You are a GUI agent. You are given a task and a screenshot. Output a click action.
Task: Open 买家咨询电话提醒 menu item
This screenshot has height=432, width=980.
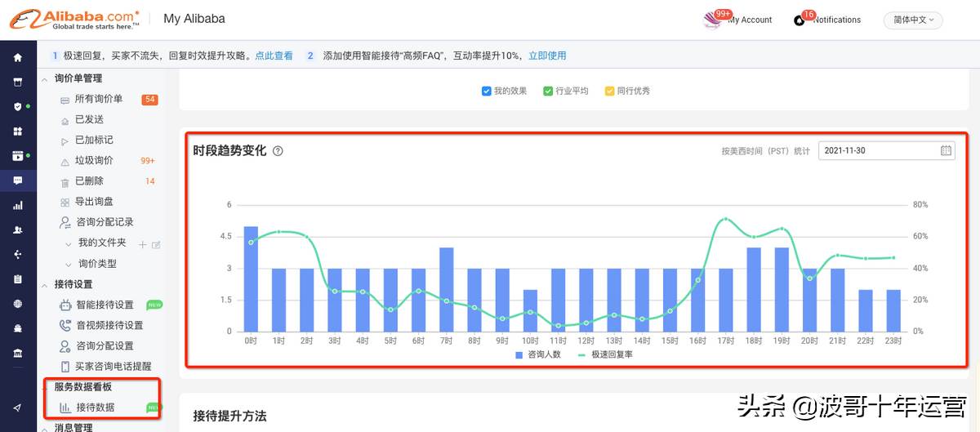pos(114,367)
